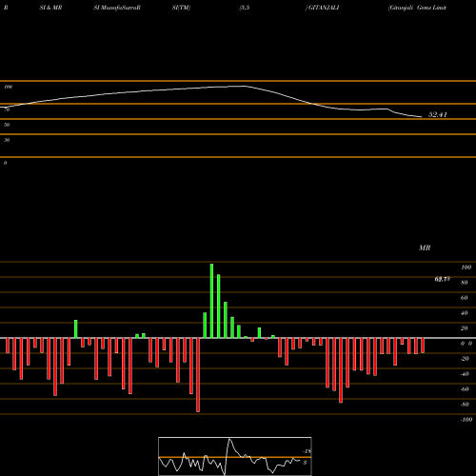Click the '(5,5' parameter text in the header
This screenshot has width=476, height=476.
(x=244, y=8)
